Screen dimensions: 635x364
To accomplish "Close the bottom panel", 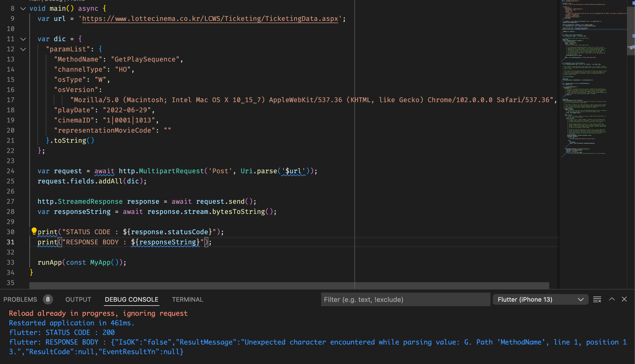I will click(x=624, y=299).
